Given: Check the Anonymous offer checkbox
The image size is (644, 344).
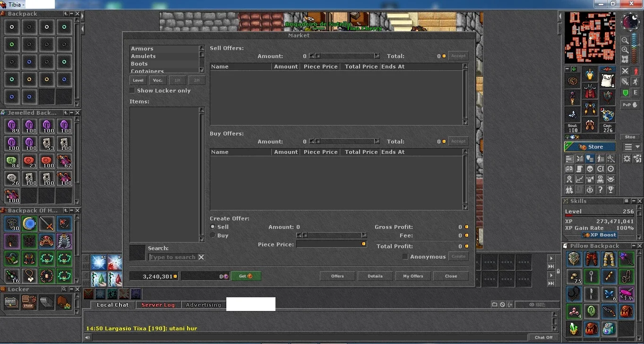Looking at the screenshot, I should tap(405, 257).
